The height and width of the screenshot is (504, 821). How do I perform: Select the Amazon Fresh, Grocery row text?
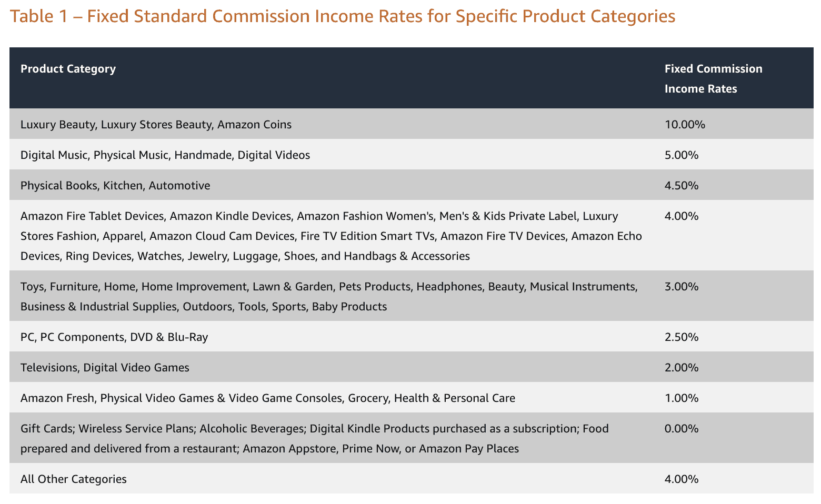pos(267,398)
